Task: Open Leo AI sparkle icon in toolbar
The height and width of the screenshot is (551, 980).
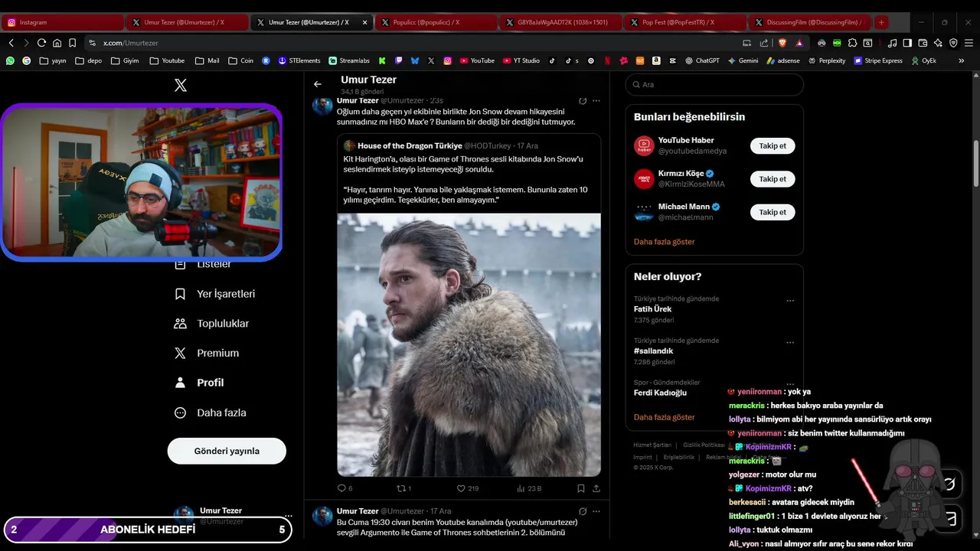Action: tap(938, 43)
